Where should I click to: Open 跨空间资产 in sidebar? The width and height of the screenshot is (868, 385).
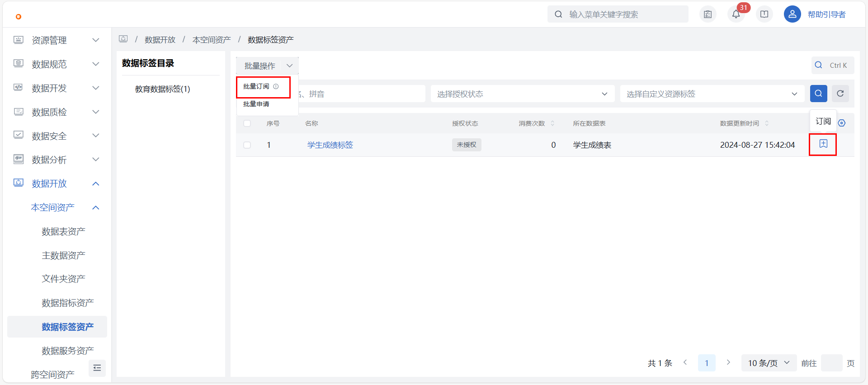coord(52,375)
